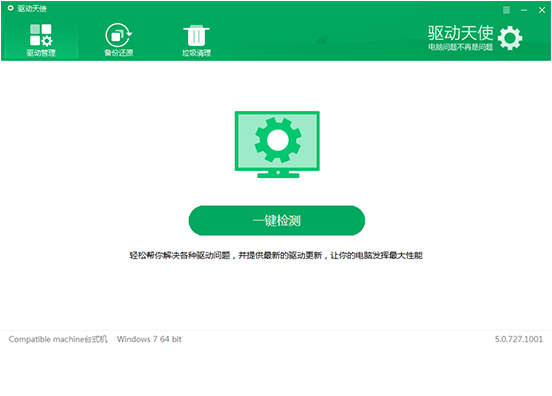Open the 垃圾清理 junk cleanup tab
This screenshot has height=396, width=552.
coord(196,40)
